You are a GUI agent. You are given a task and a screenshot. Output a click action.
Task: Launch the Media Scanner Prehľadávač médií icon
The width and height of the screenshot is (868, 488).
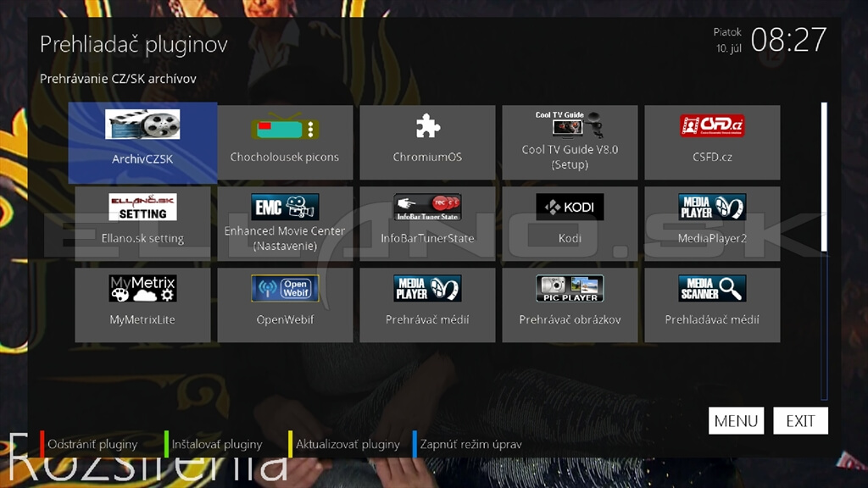(x=712, y=288)
